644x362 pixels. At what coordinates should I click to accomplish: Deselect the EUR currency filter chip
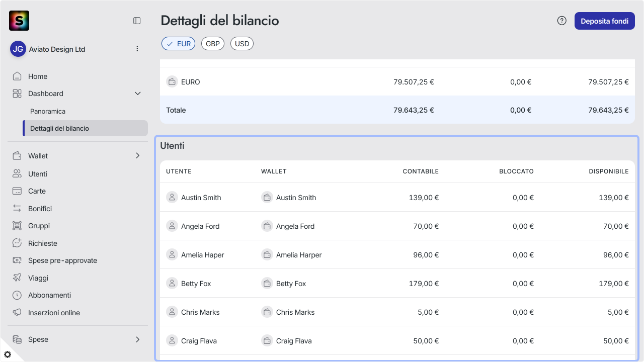178,44
